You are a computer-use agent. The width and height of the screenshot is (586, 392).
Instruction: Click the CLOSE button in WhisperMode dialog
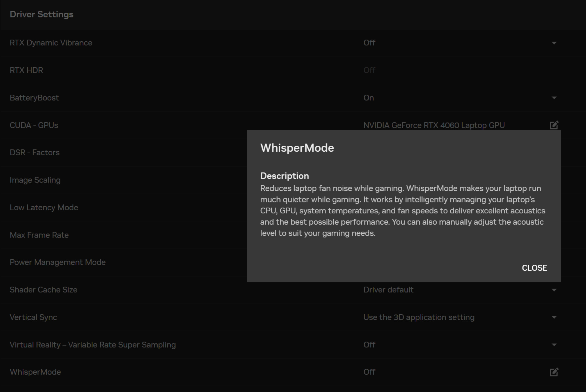(x=534, y=268)
